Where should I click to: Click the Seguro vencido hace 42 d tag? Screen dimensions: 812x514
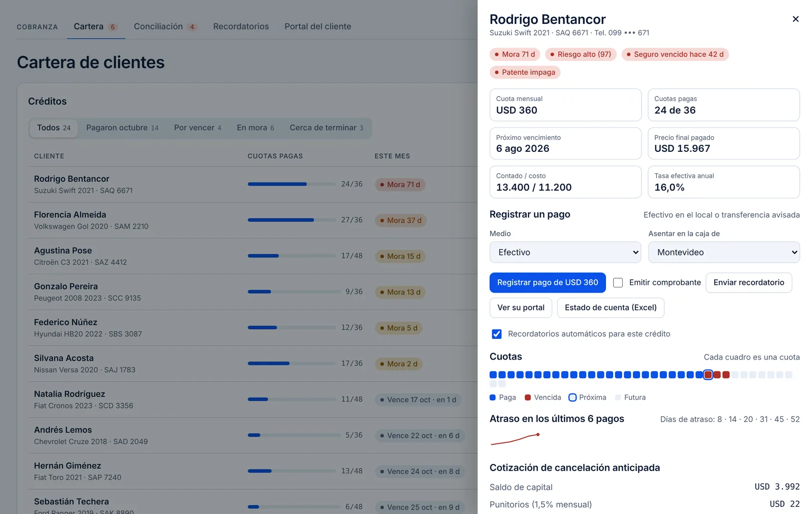pos(675,54)
